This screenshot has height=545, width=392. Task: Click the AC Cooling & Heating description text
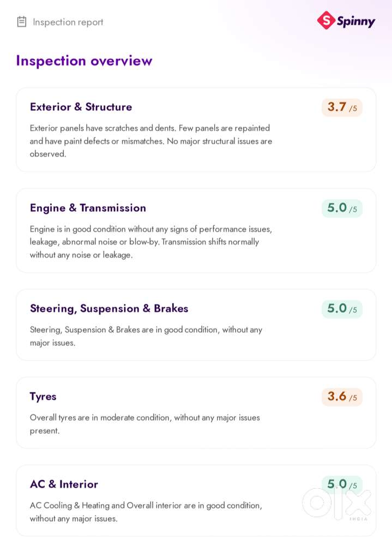click(146, 512)
